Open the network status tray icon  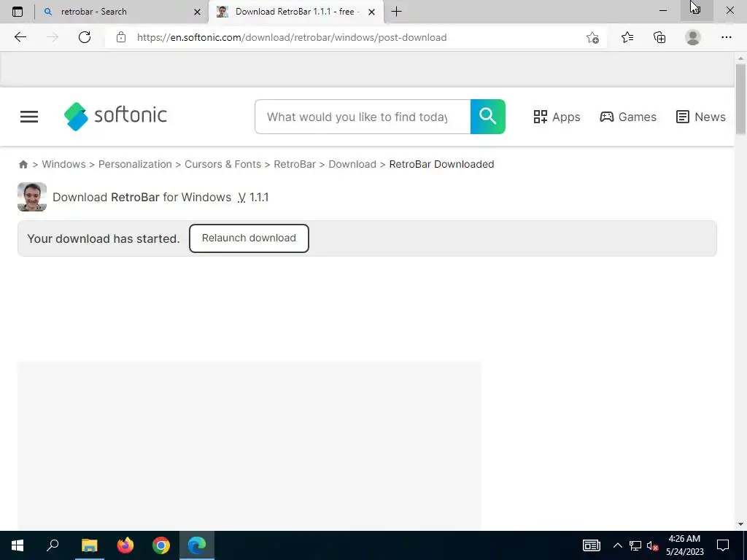635,545
